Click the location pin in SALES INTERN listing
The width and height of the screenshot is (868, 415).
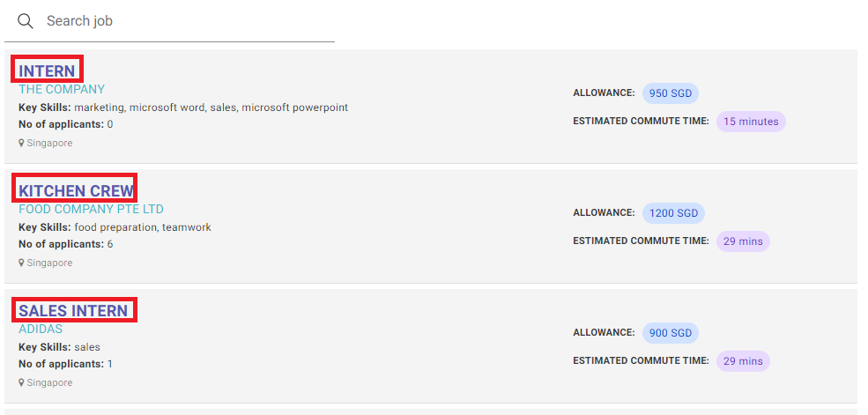coord(21,383)
